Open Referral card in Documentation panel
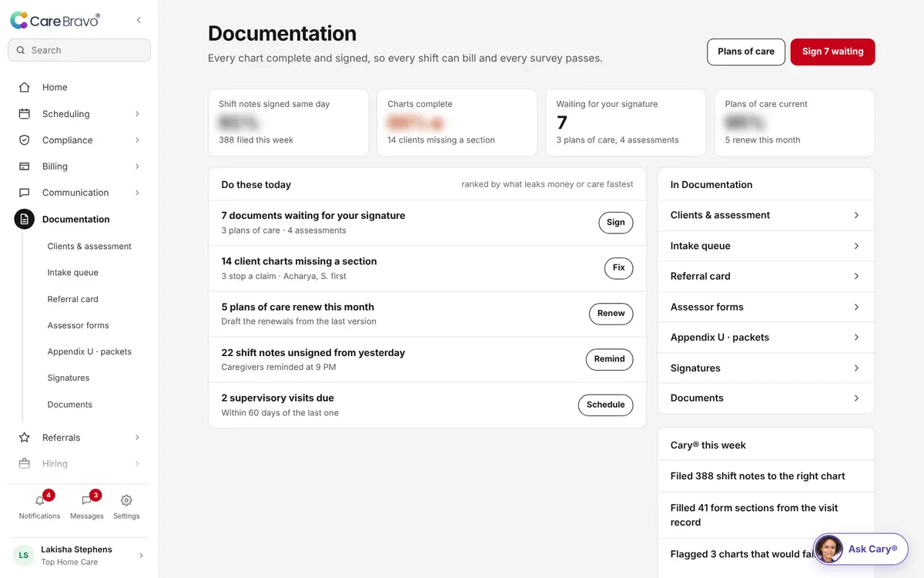 tap(766, 276)
